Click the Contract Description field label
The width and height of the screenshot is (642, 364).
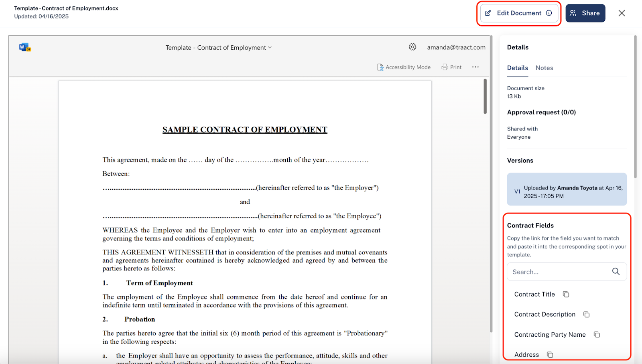coord(545,315)
